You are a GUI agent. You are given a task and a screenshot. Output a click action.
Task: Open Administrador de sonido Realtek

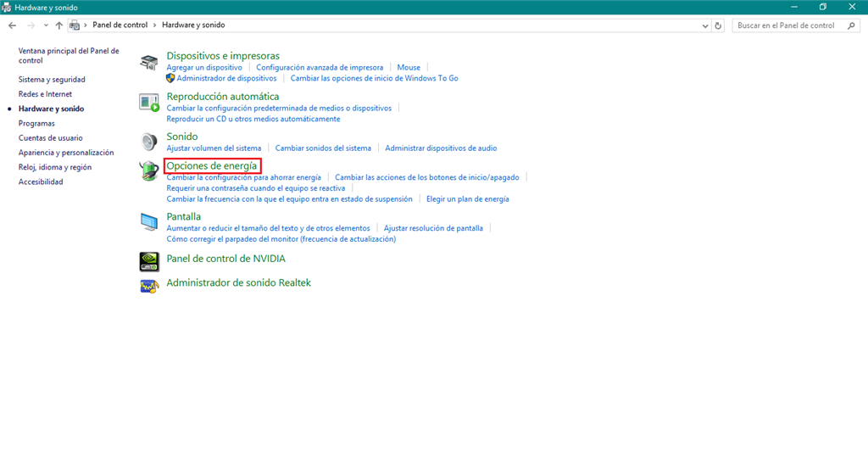pyautogui.click(x=238, y=283)
